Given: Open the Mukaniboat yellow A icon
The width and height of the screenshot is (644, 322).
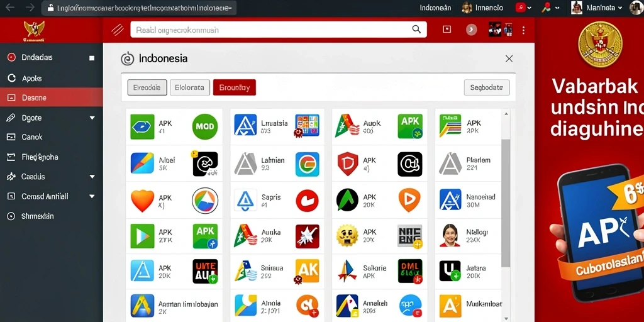Looking at the screenshot, I should tap(450, 306).
